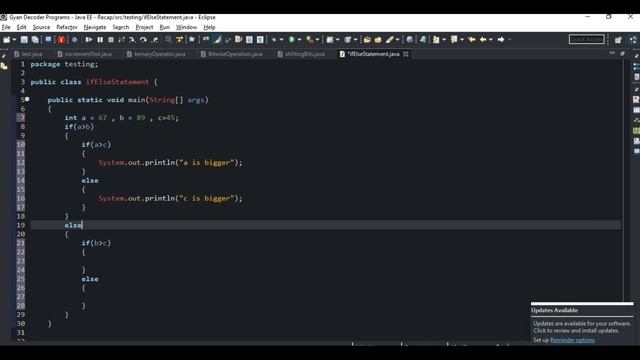Open the Edit menu
Screen dimensions: 640x360
[x=21, y=27]
